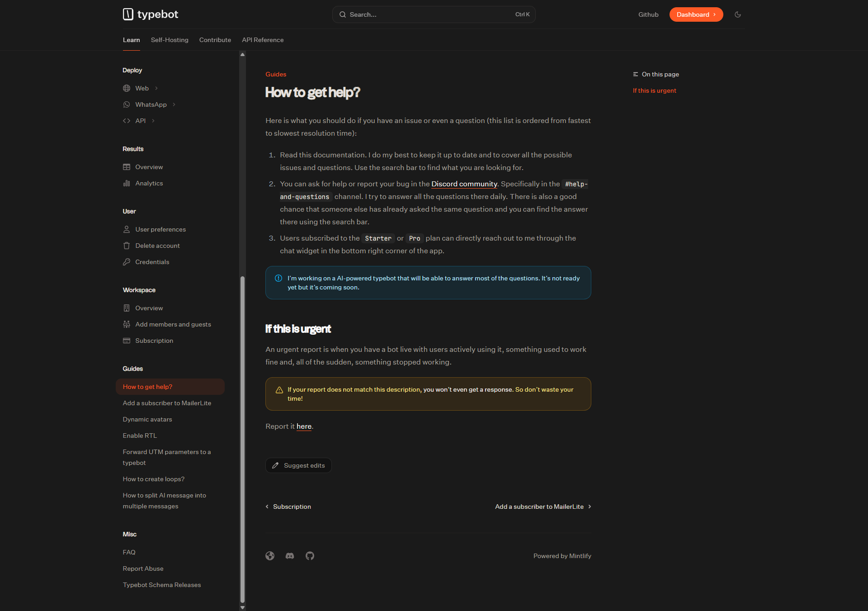
Task: Expand the Web deploy section chevron
Action: coord(156,88)
